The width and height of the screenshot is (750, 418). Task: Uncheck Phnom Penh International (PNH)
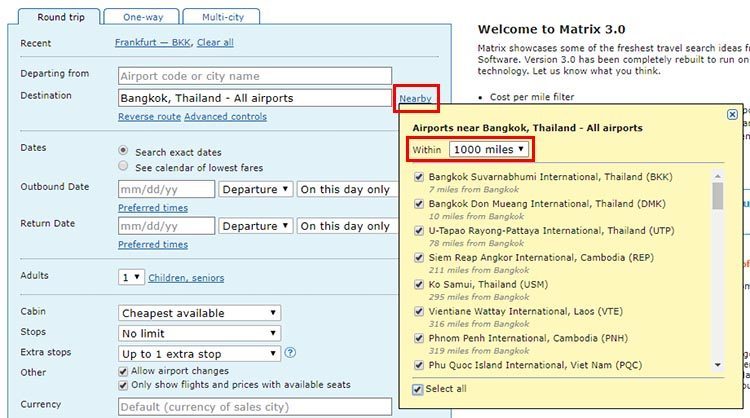coord(419,338)
